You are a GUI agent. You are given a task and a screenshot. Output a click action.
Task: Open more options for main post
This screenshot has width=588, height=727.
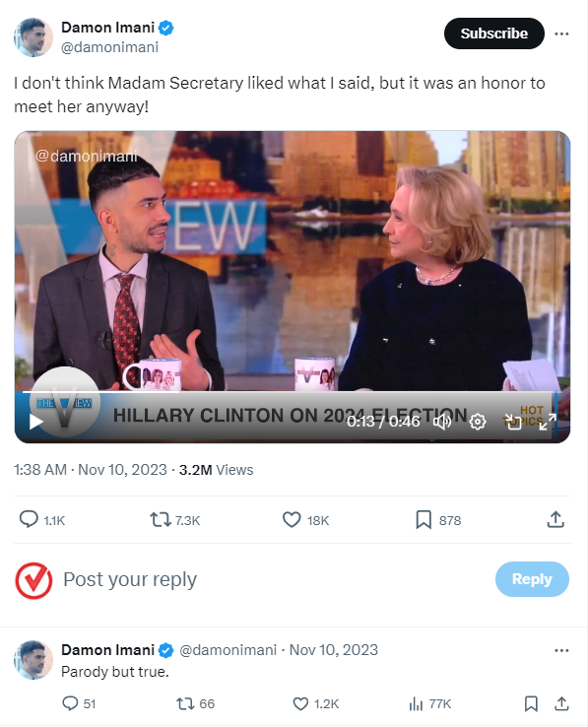click(561, 33)
